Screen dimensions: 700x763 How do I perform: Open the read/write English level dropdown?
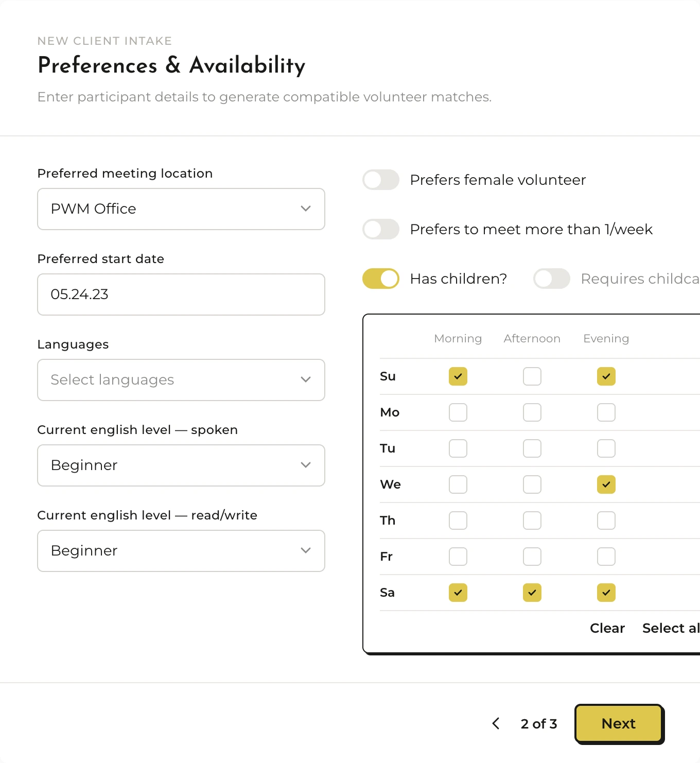[x=181, y=551]
